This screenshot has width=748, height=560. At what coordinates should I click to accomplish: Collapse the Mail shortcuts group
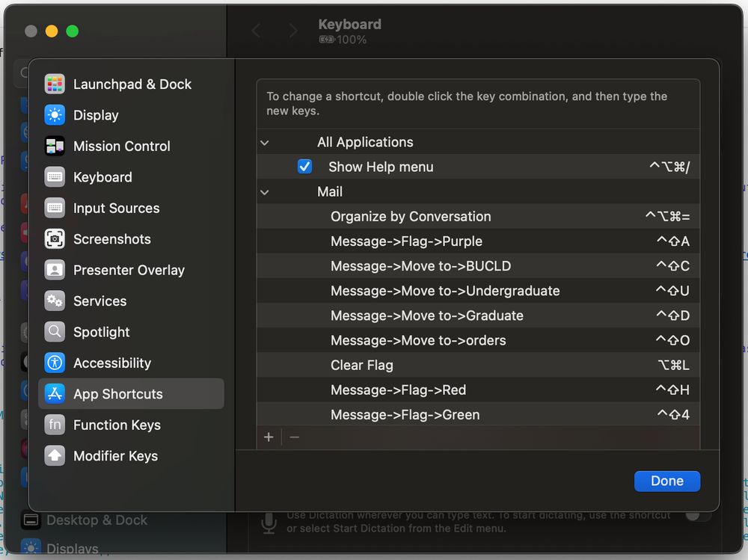265,191
